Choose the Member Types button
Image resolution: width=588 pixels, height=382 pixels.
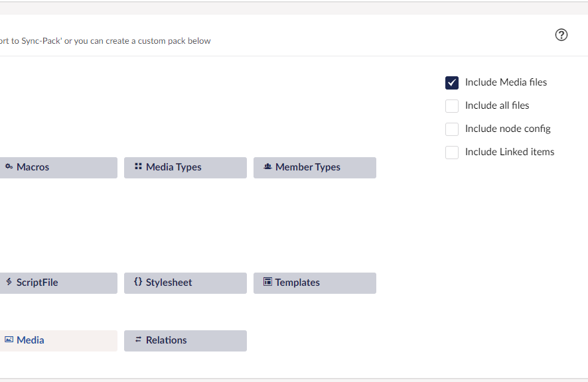click(x=315, y=168)
